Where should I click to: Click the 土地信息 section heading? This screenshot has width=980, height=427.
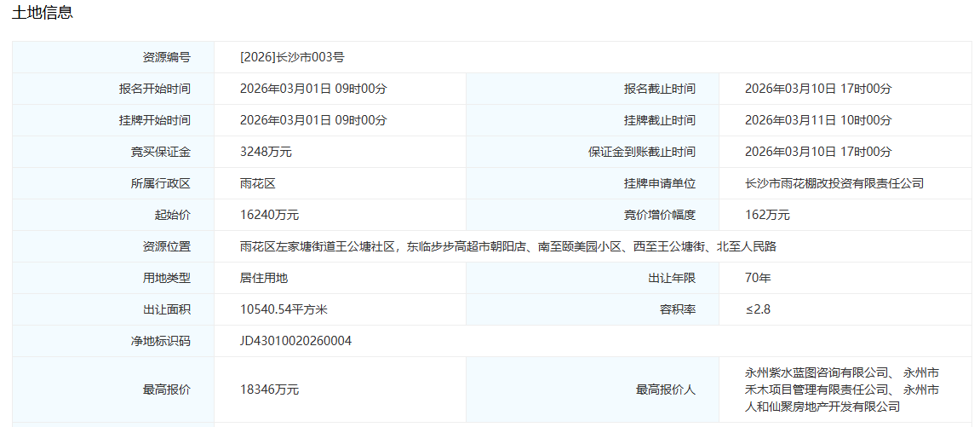[x=43, y=13]
